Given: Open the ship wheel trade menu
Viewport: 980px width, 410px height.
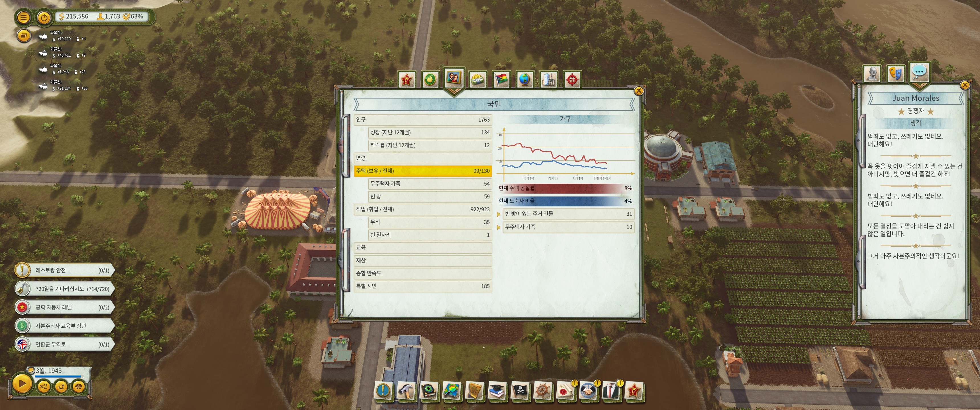Looking at the screenshot, I should [542, 391].
